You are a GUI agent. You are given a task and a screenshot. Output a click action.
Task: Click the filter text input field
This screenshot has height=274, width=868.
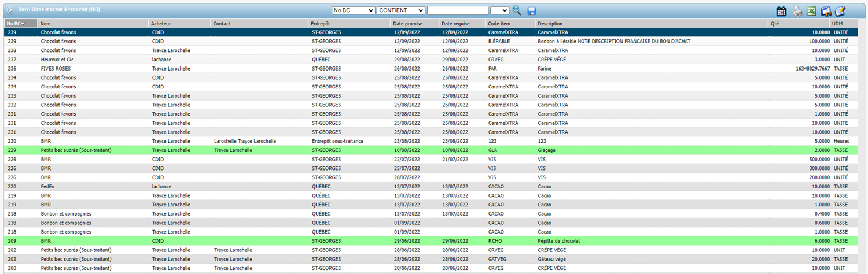click(458, 10)
